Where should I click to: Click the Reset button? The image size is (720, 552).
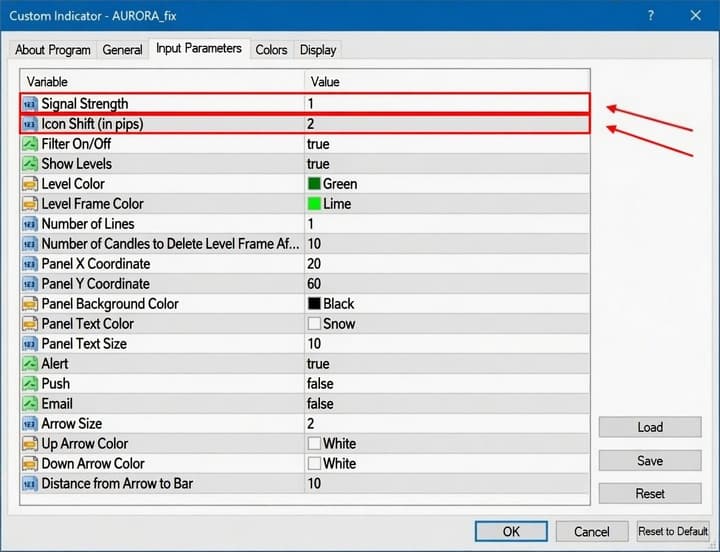[x=650, y=494]
